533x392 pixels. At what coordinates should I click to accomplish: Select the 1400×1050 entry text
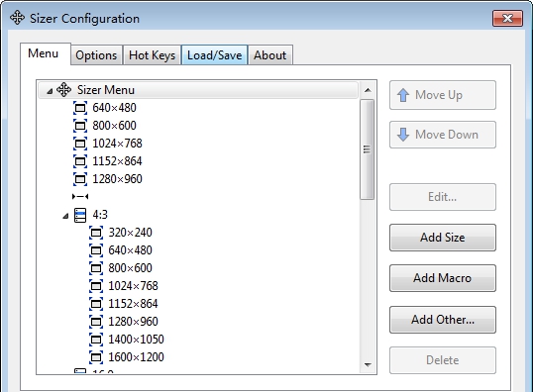[x=136, y=340]
